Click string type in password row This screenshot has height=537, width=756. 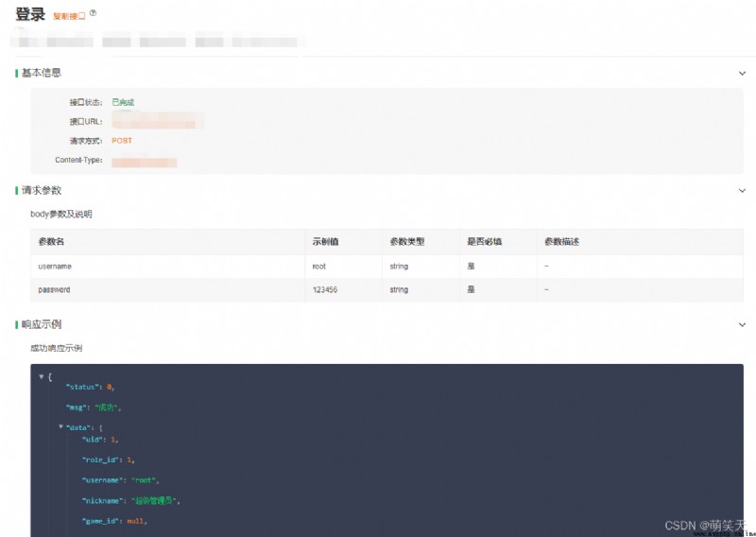tap(399, 290)
